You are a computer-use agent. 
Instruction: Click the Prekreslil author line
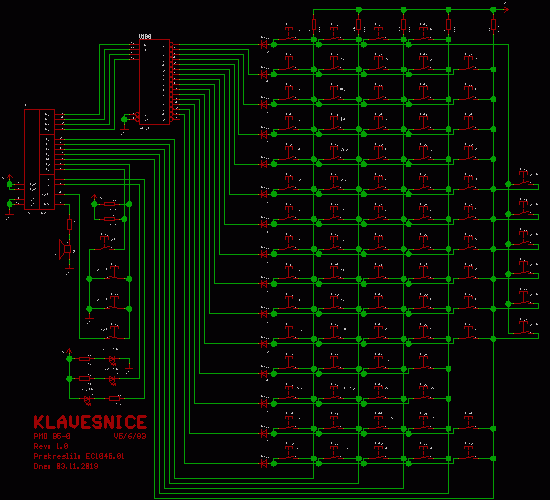click(x=79, y=456)
